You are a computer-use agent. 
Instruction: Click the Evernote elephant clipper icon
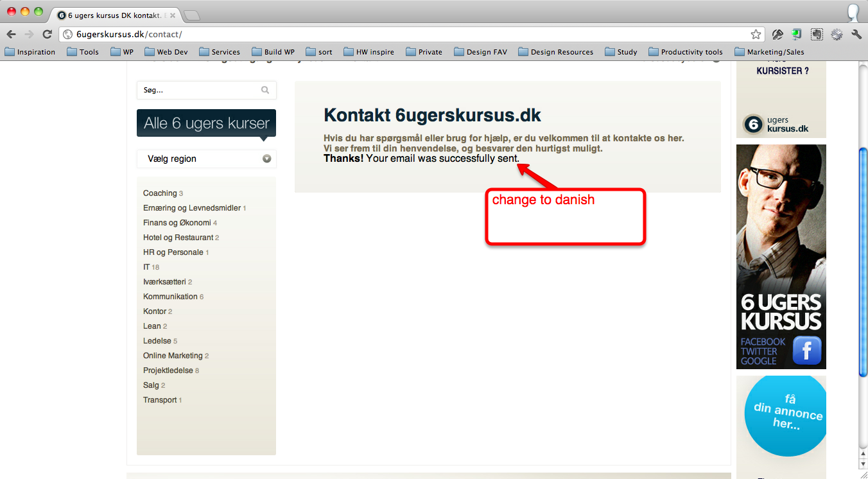point(817,34)
